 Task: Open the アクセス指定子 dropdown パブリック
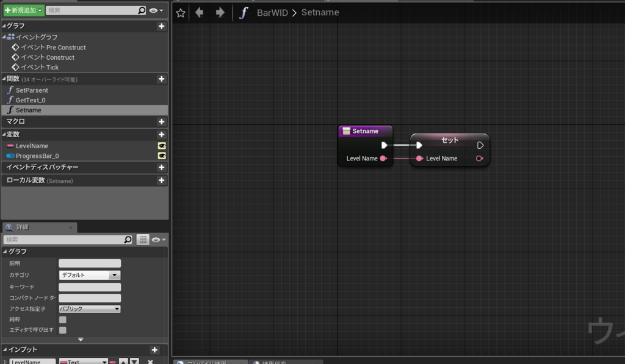pyautogui.click(x=90, y=309)
